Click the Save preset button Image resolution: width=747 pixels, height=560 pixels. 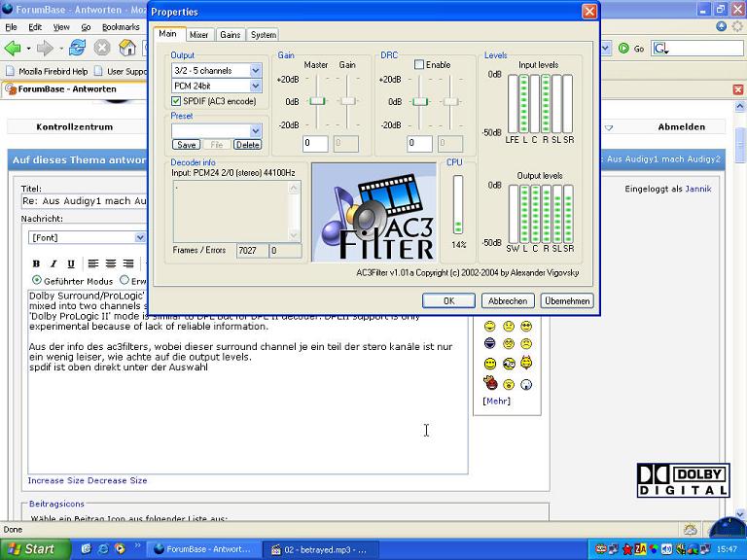(x=187, y=145)
